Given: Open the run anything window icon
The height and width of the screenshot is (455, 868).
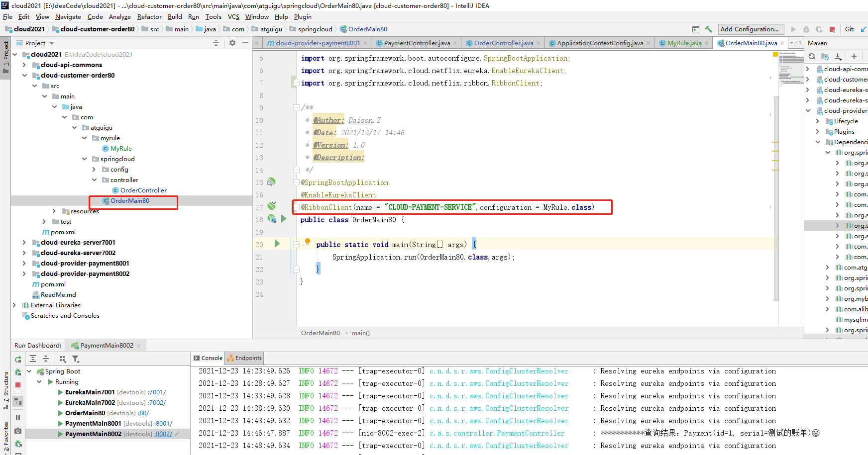Looking at the screenshot, I should coord(696,29).
